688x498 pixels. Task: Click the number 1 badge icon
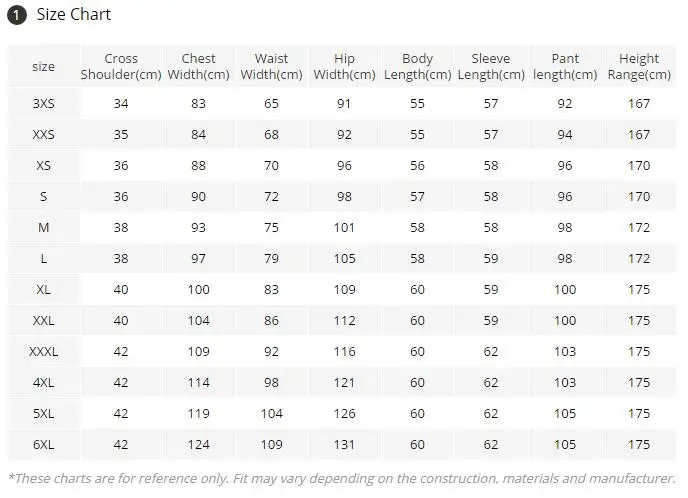[16, 15]
